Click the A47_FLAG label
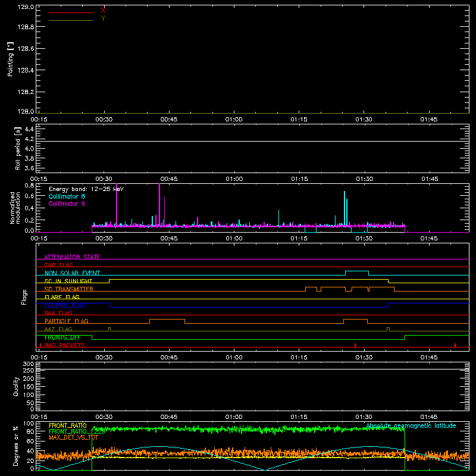 [58, 329]
